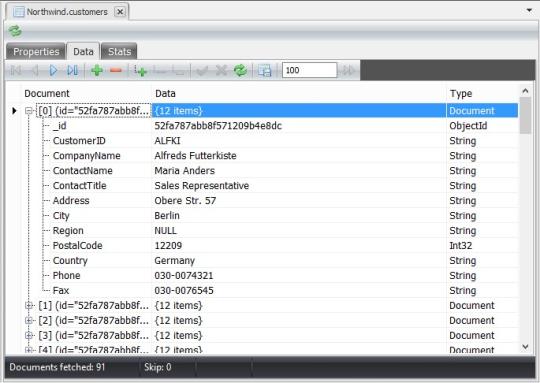Click phone value 030-0074321

pyautogui.click(x=184, y=276)
